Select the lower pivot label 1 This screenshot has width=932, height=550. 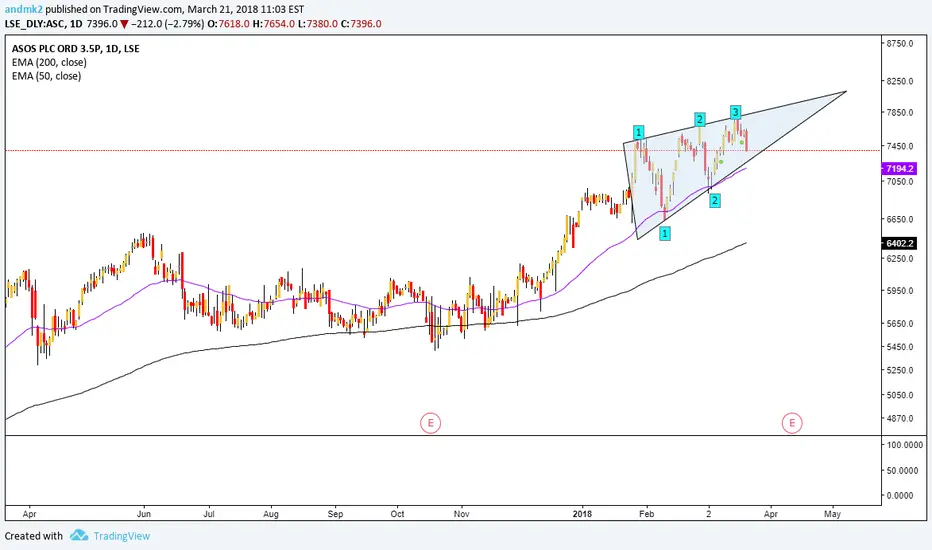point(665,234)
